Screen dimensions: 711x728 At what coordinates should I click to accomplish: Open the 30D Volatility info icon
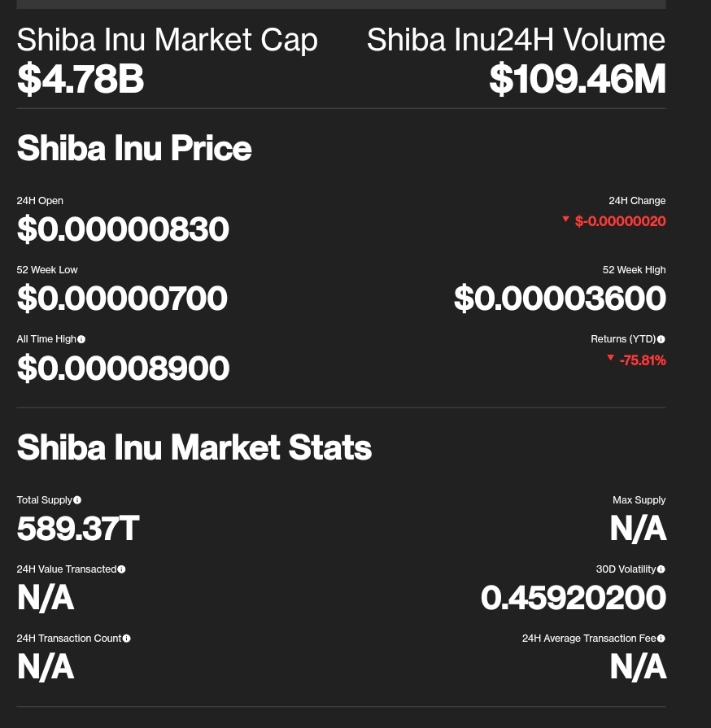click(661, 569)
